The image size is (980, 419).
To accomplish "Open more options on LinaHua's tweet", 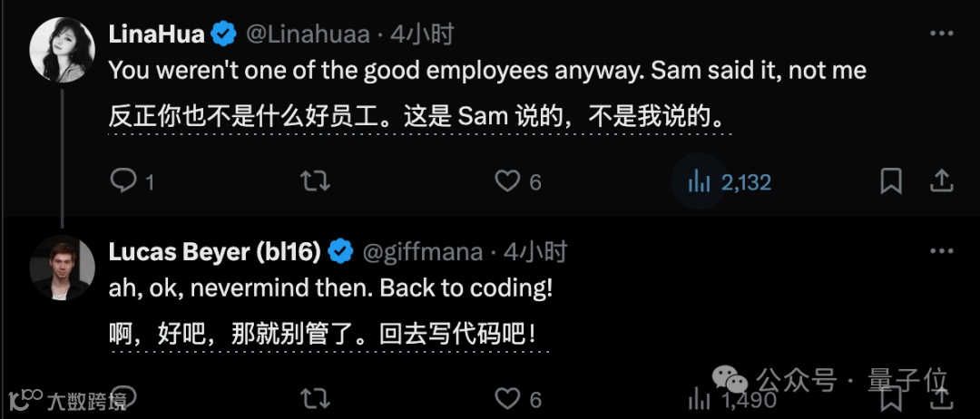I will pos(941,33).
